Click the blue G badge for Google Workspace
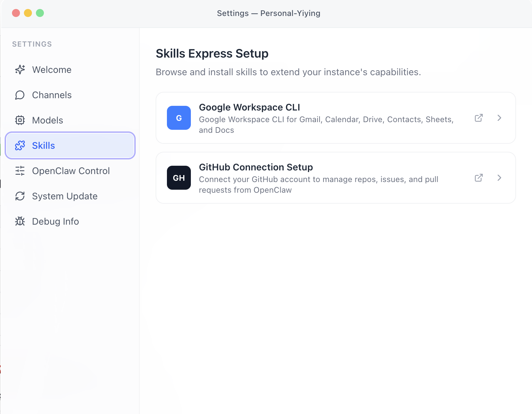The width and height of the screenshot is (532, 414). [179, 118]
